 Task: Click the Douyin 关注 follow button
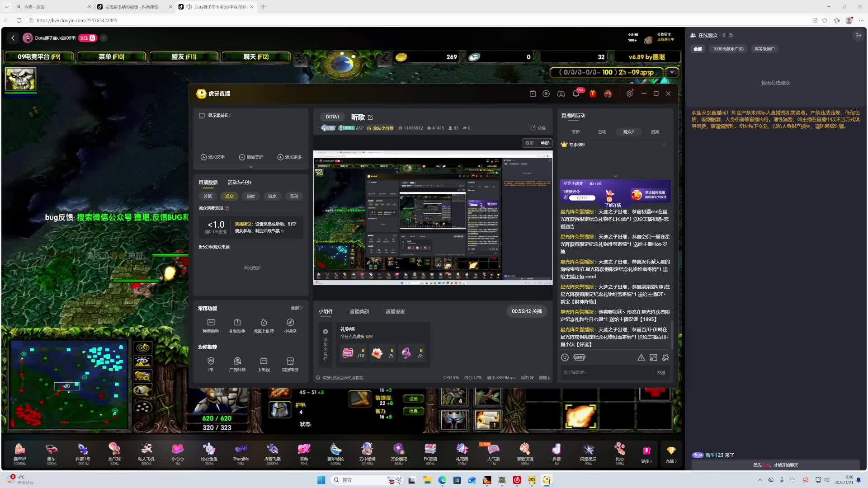click(87, 38)
